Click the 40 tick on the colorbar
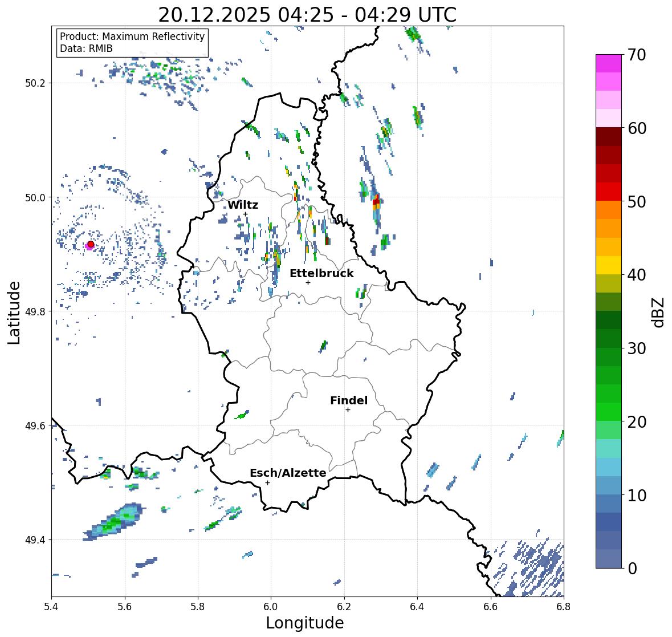The image size is (672, 637). point(637,275)
